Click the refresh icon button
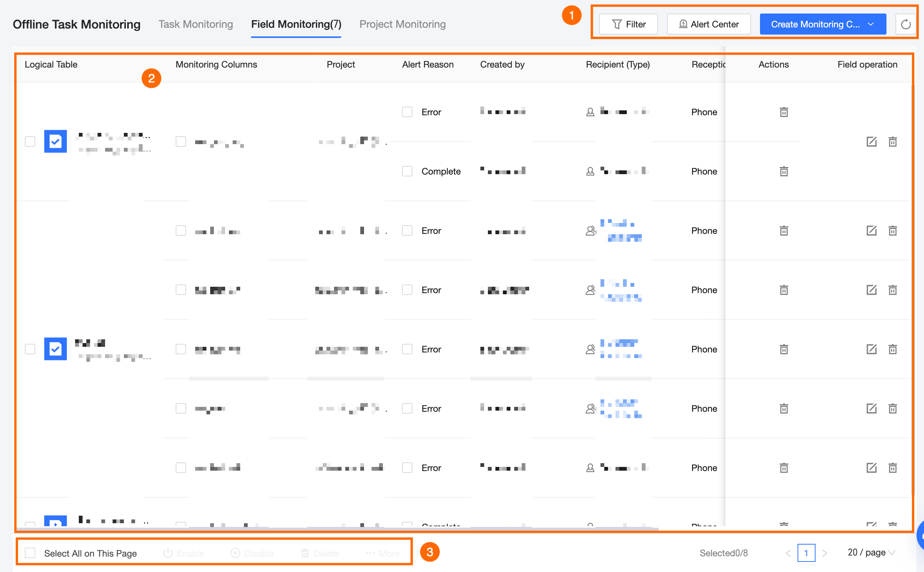 pyautogui.click(x=906, y=24)
